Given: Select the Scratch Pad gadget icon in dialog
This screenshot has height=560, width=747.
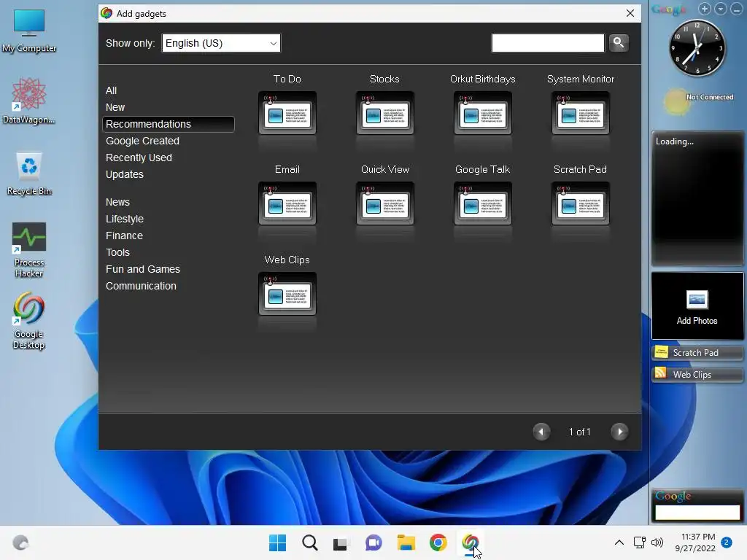Looking at the screenshot, I should (x=580, y=203).
